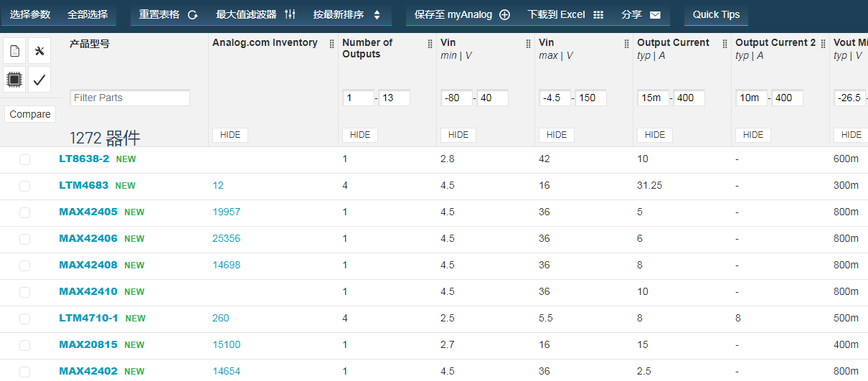Click Vin min upper bound field

point(493,98)
